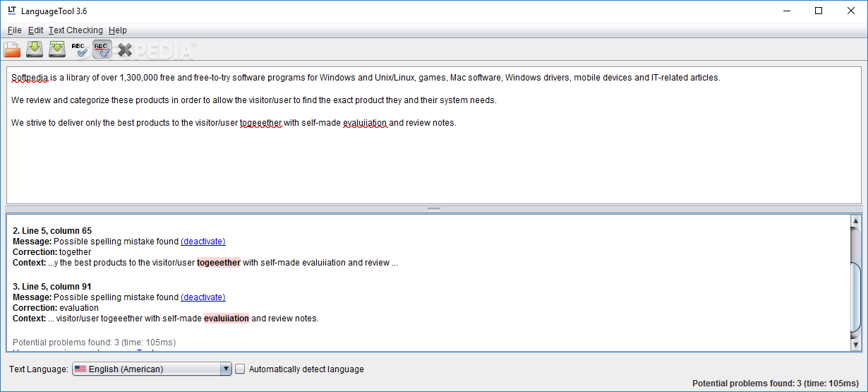
Task: Click the Save toolbar icon
Action: coord(35,49)
